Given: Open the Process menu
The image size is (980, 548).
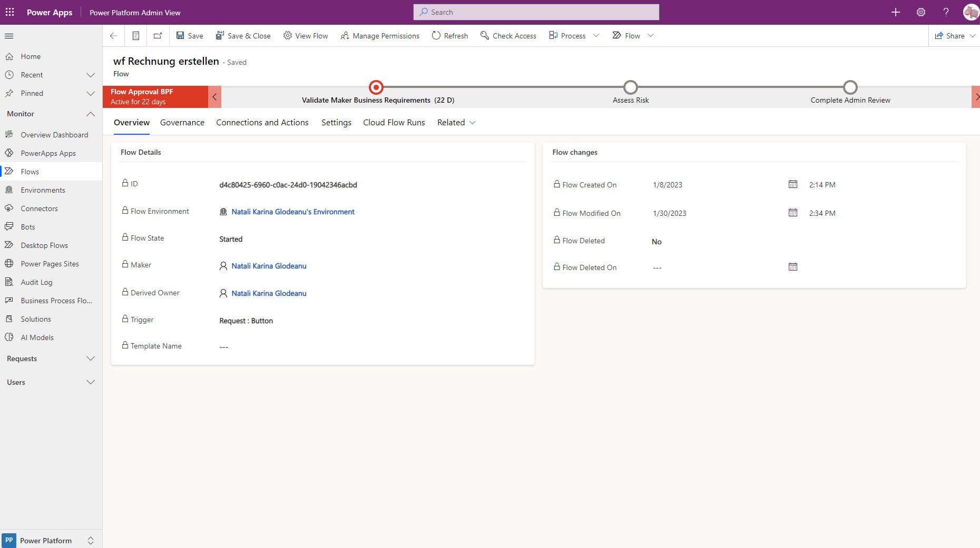Looking at the screenshot, I should click(x=567, y=36).
